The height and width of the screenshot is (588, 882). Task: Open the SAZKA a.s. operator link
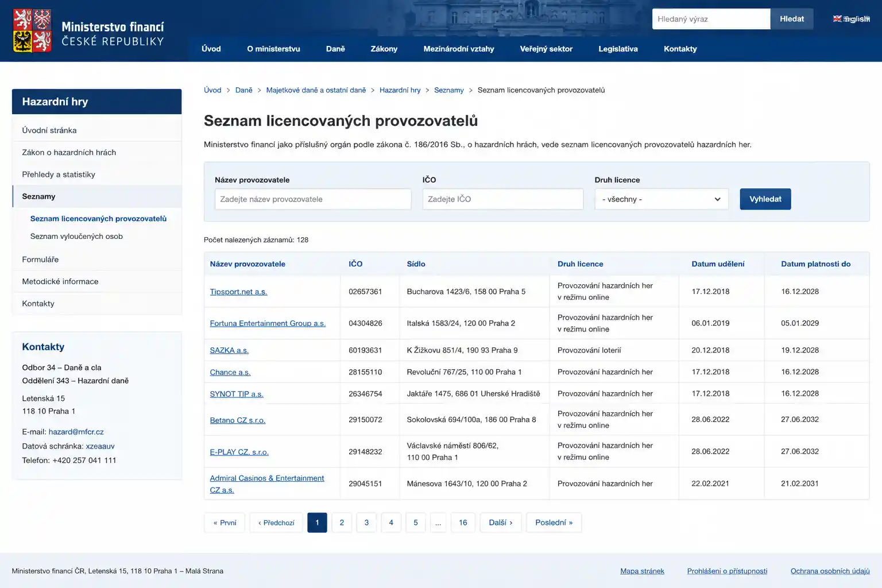click(229, 350)
